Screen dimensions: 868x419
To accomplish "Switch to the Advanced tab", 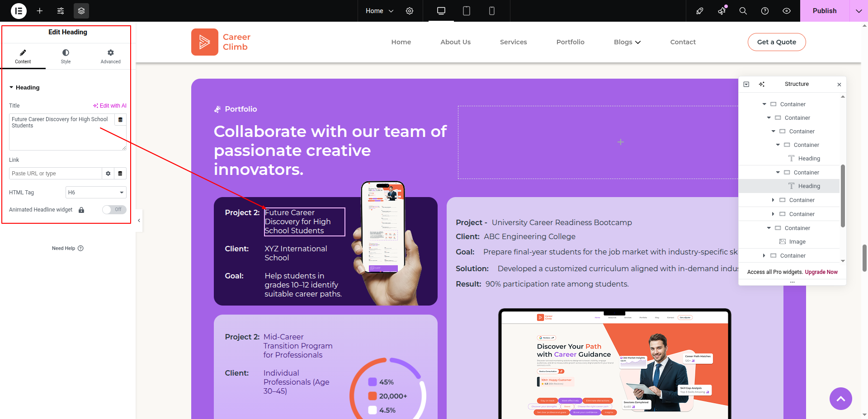I will [111, 56].
